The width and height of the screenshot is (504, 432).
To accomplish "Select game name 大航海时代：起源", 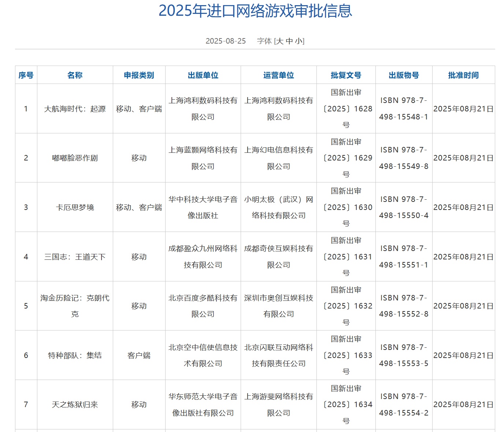I will coord(75,109).
